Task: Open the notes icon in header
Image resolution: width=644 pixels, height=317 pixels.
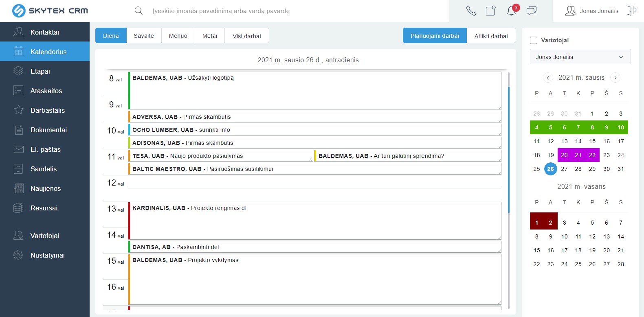Action: 491,11
